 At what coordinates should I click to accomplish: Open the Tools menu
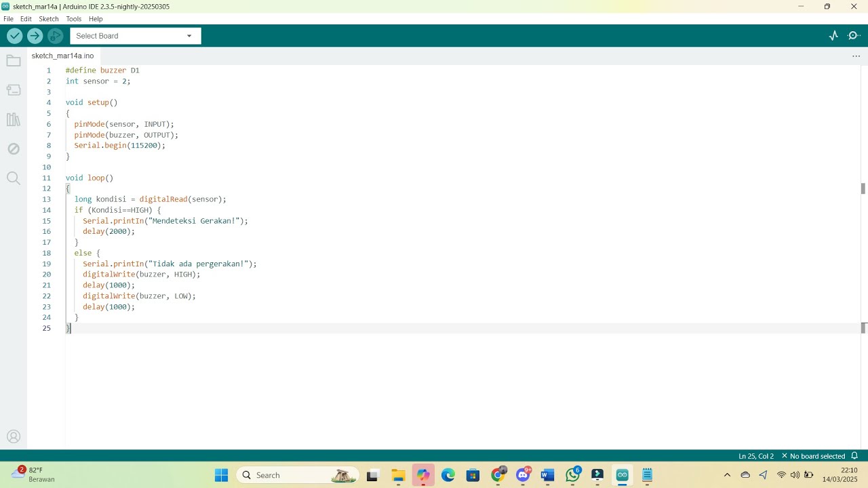[x=74, y=19]
